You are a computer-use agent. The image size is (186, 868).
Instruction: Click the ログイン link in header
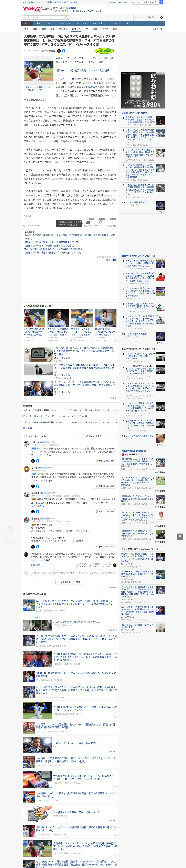(x=57, y=11)
